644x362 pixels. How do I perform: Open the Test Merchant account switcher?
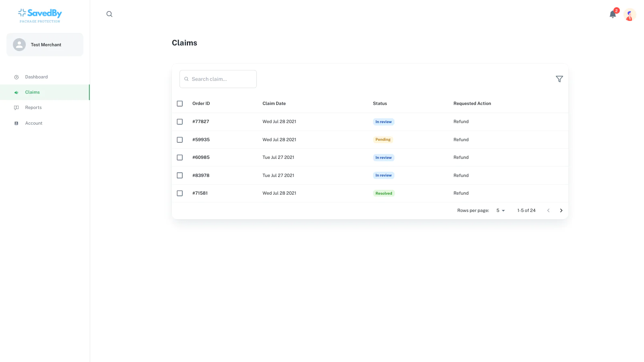45,45
